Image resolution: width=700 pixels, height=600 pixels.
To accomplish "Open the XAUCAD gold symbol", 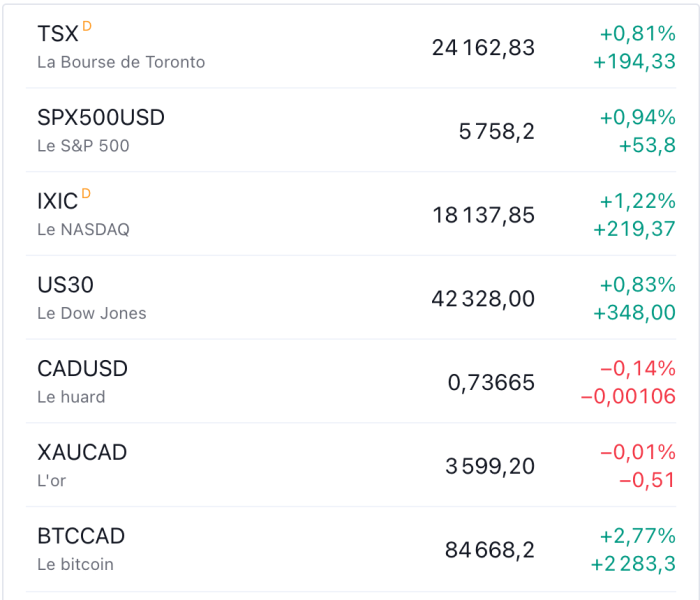I will [82, 453].
